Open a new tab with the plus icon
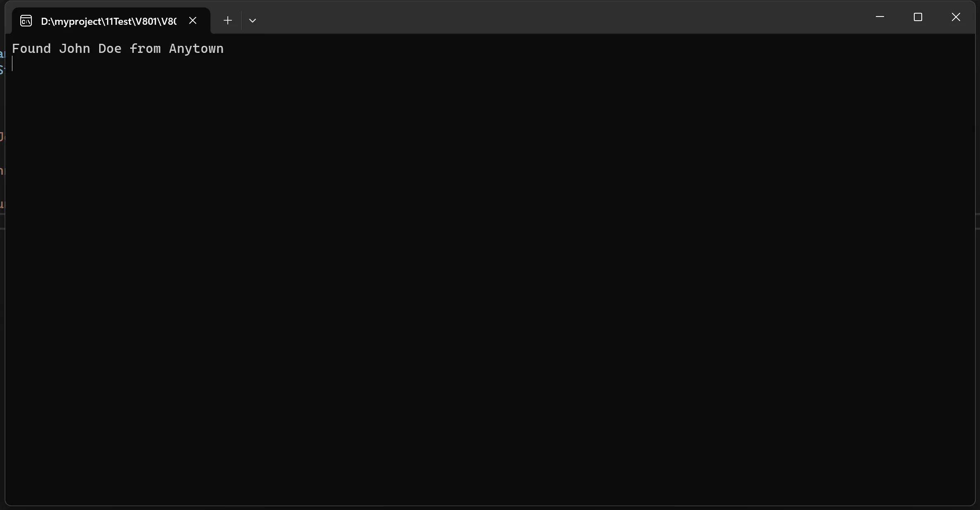 point(228,20)
